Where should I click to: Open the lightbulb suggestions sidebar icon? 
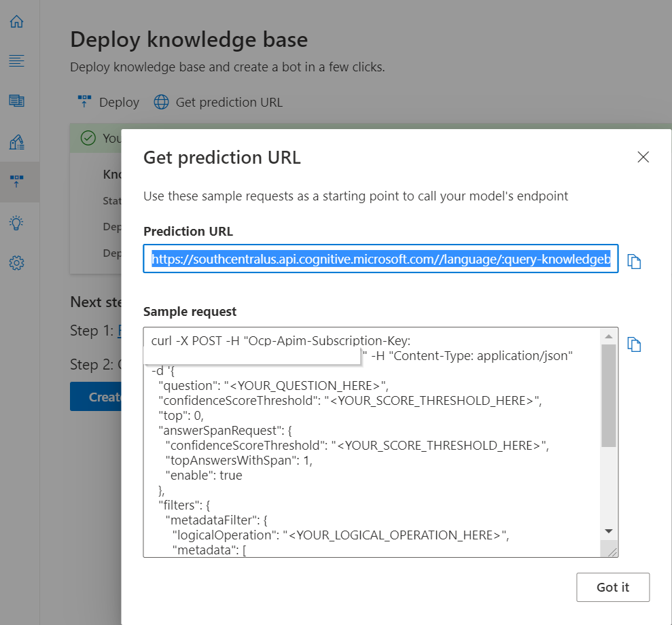coord(16,222)
